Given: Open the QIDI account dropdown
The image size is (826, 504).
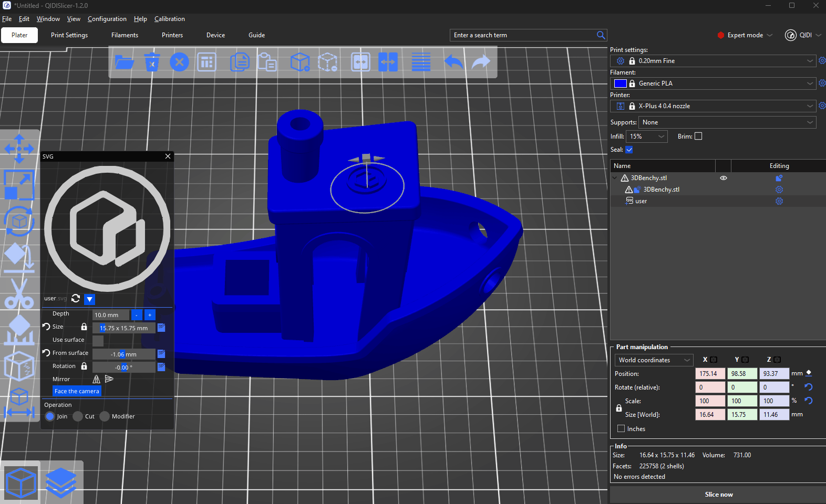Looking at the screenshot, I should (803, 35).
